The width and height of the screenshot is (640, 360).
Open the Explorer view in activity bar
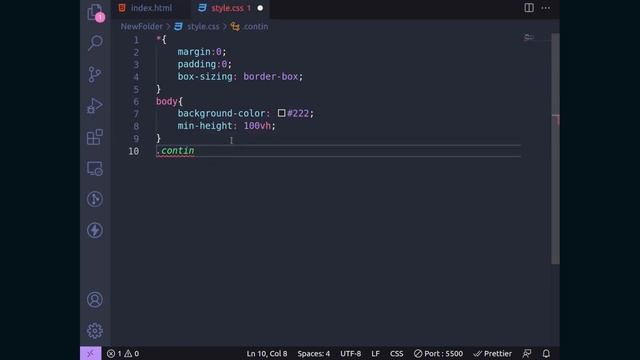[x=95, y=12]
